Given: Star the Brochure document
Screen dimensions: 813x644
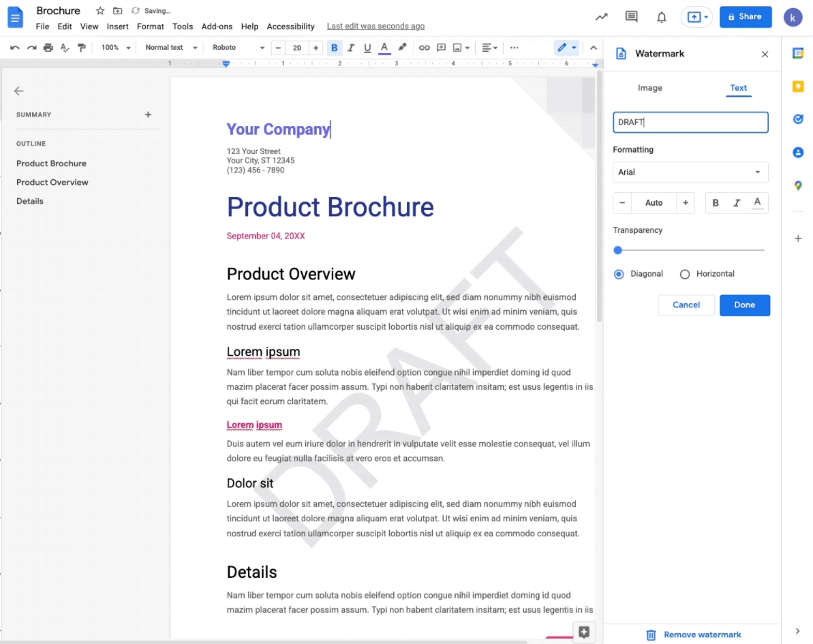Looking at the screenshot, I should click(x=100, y=11).
